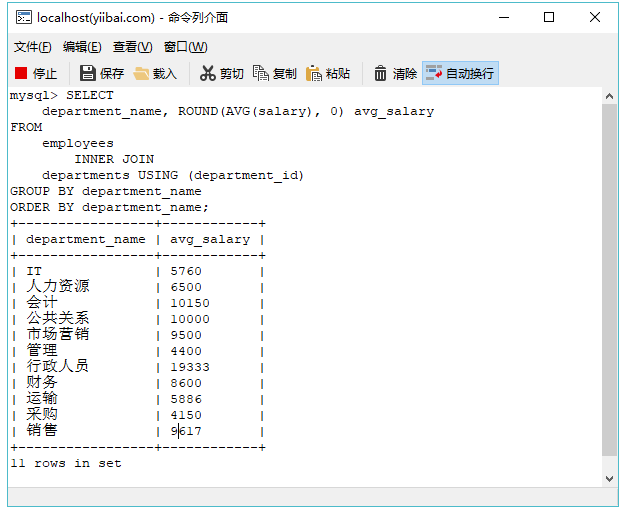Screen dimensions: 626x512
Task: Click the 'mysql> SELECT' prompt line
Action: pyautogui.click(x=62, y=95)
